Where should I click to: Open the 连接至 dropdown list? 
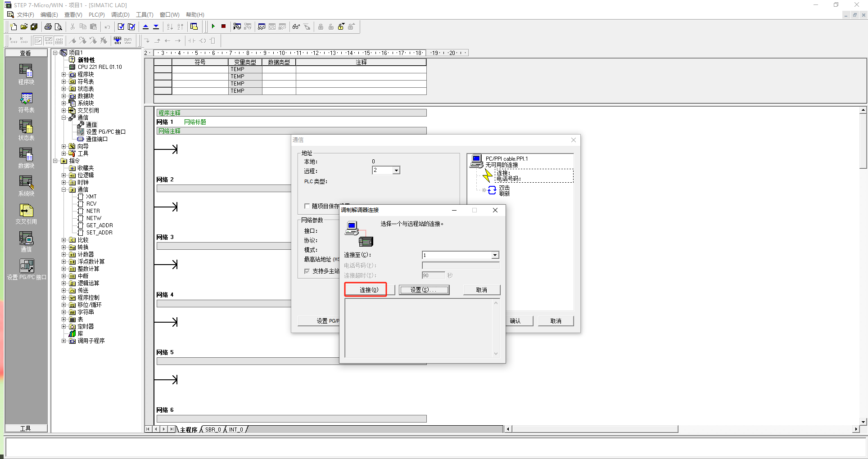pos(495,255)
